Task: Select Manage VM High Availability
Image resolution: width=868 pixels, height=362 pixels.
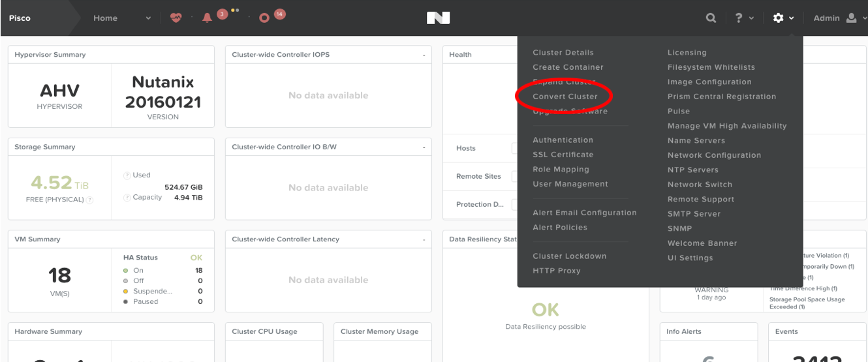Action: click(x=727, y=126)
